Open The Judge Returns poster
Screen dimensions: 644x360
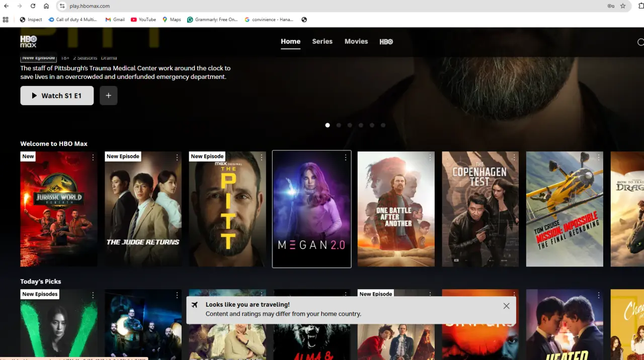143,209
